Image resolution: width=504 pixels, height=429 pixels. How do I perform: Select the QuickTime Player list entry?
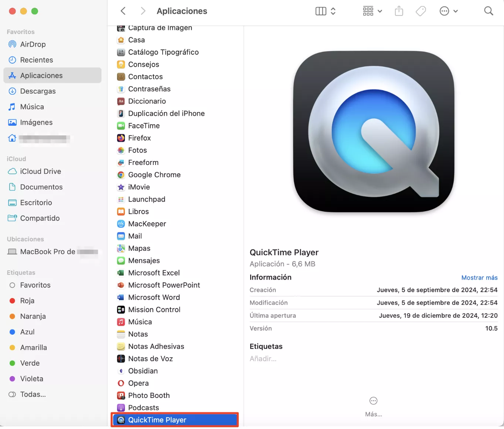point(157,420)
